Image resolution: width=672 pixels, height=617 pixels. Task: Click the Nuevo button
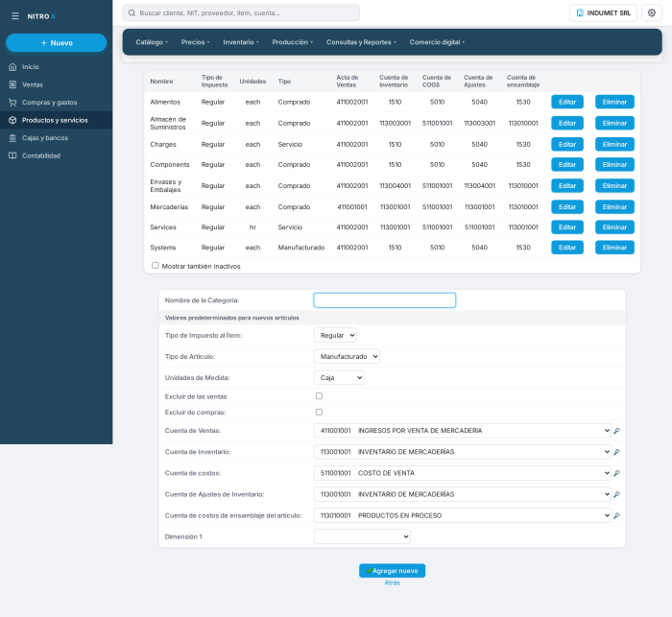point(56,43)
